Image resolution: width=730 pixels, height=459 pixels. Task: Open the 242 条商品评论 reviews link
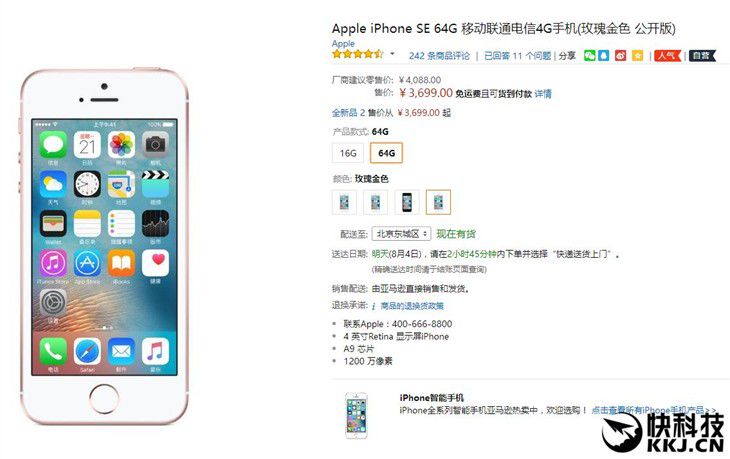pos(439,56)
